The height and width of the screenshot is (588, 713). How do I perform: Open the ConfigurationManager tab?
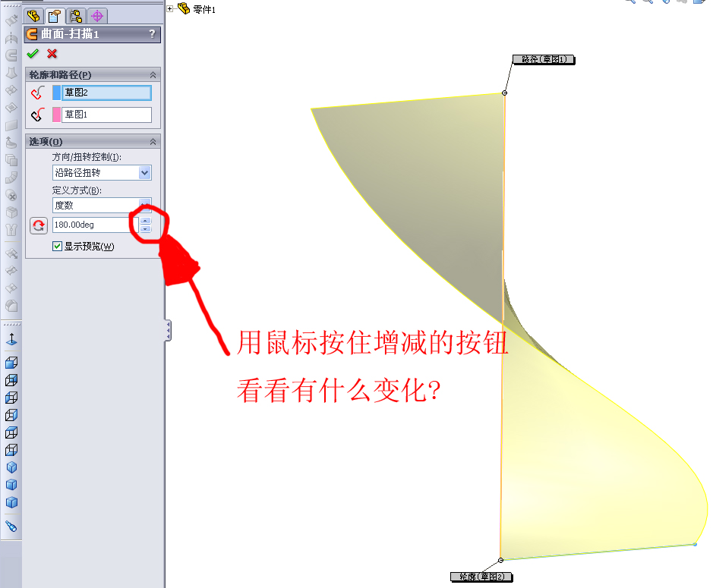(x=76, y=17)
